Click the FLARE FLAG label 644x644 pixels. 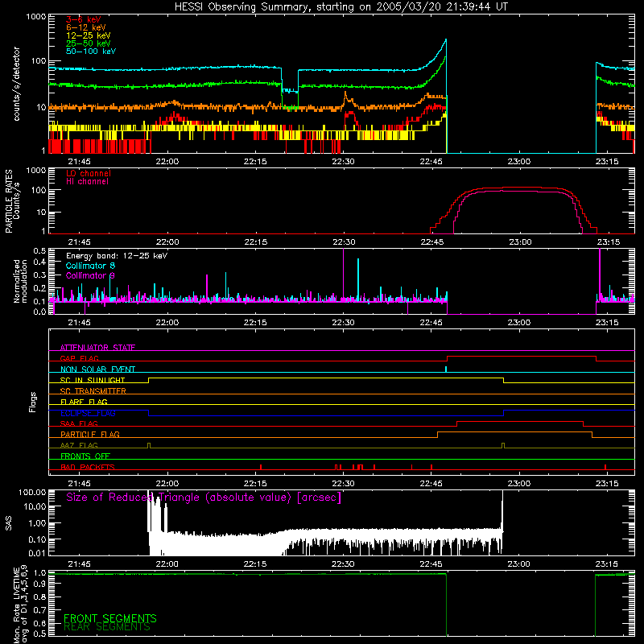[84, 402]
